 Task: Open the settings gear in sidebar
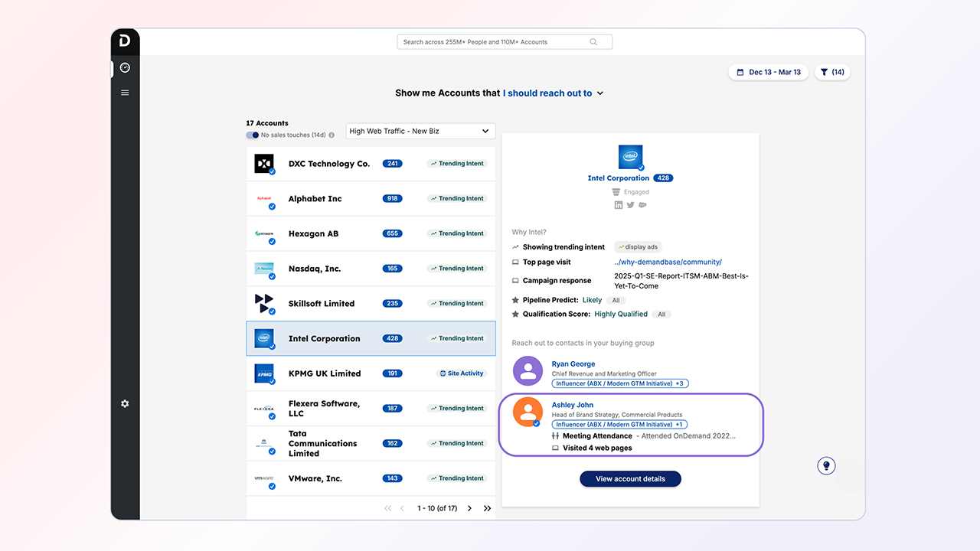click(125, 403)
